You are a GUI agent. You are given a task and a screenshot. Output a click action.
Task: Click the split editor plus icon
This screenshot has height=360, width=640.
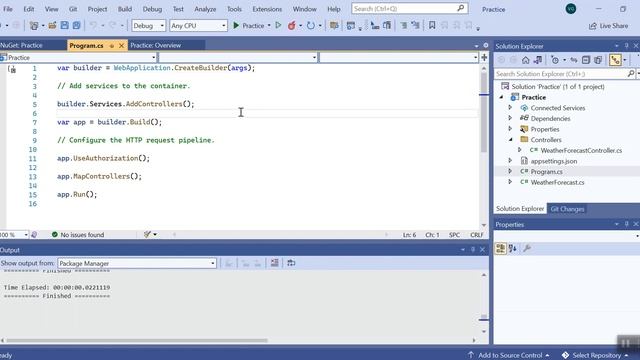click(484, 58)
